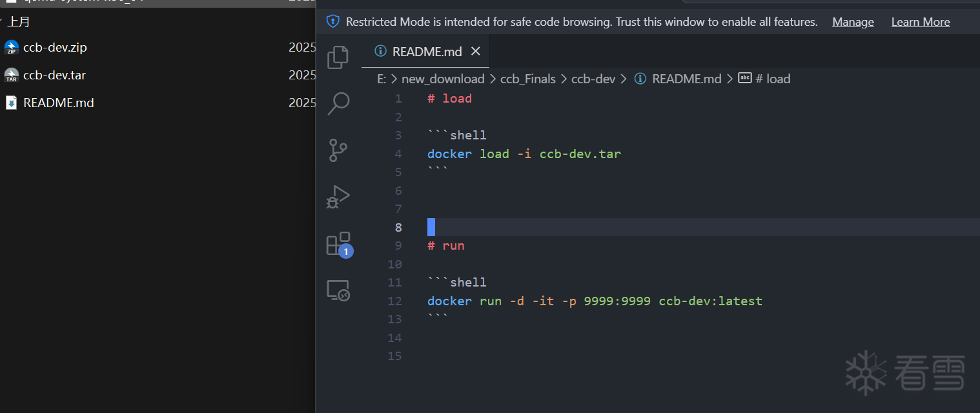Click the ccb-dev.zip file icon

tap(12, 47)
